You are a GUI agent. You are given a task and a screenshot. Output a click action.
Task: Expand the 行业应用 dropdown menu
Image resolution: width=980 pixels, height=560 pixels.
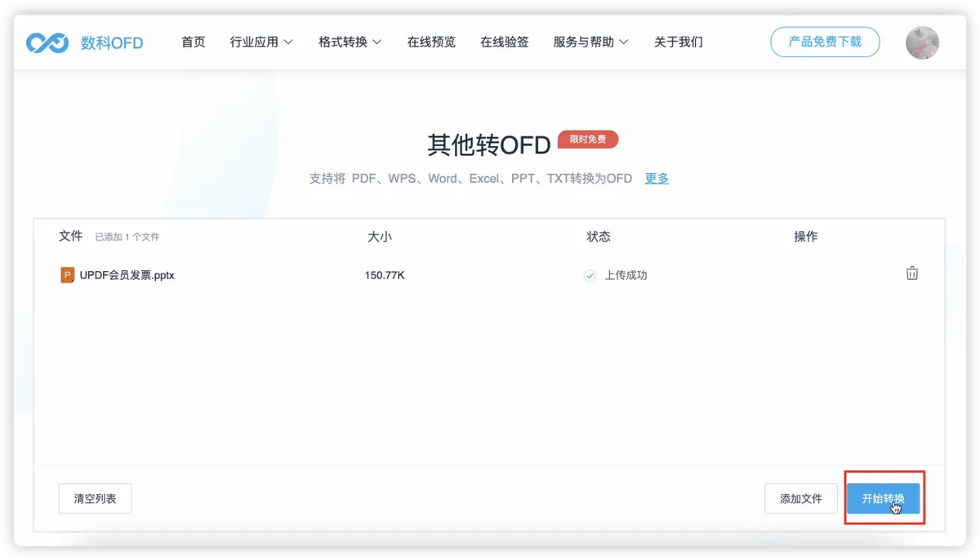[261, 42]
